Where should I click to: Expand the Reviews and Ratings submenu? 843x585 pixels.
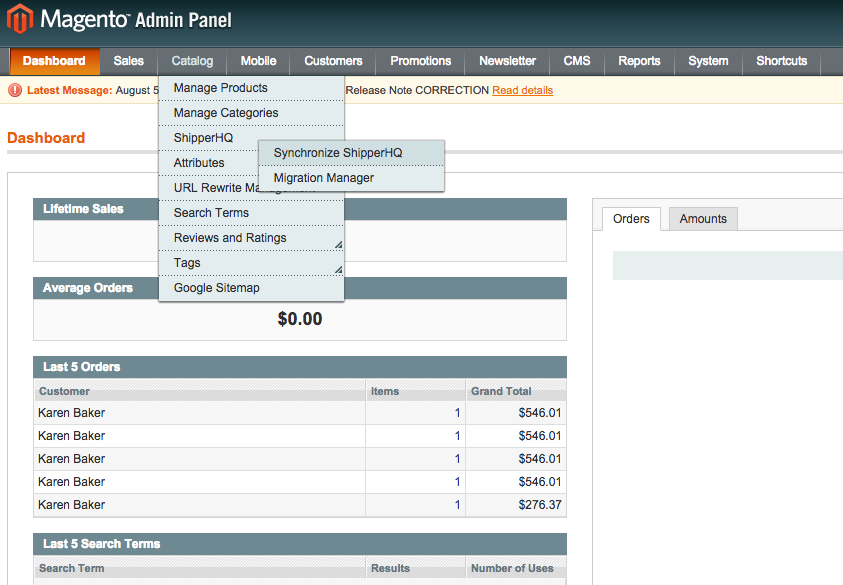(230, 238)
